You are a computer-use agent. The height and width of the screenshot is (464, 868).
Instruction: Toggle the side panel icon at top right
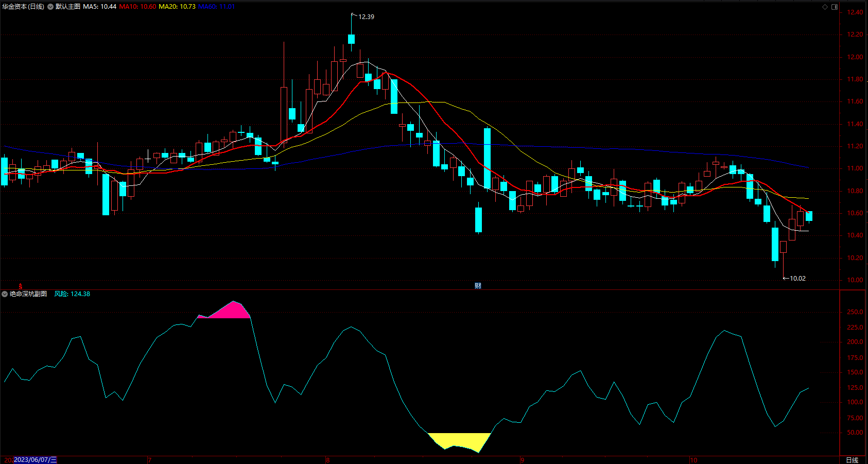(x=835, y=7)
